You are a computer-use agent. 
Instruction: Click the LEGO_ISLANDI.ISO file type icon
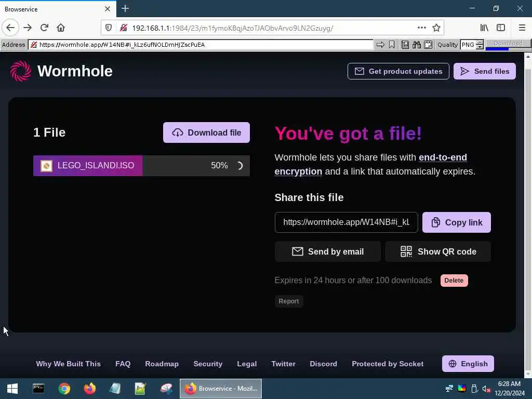(x=46, y=166)
